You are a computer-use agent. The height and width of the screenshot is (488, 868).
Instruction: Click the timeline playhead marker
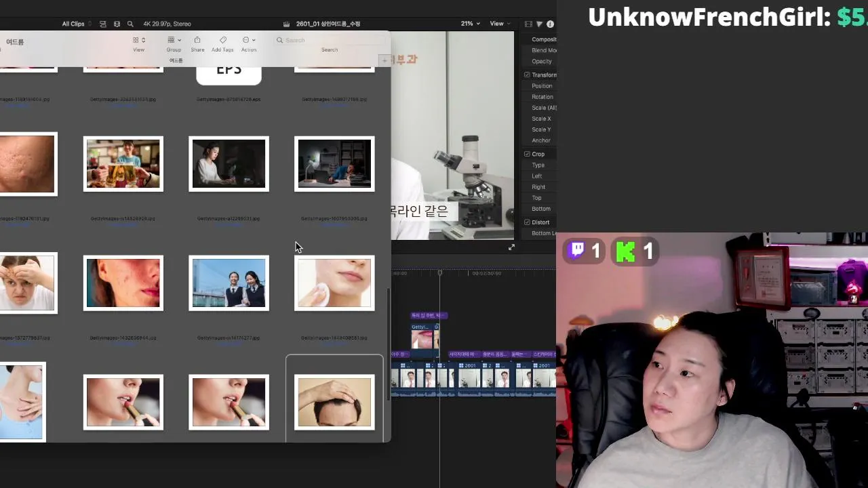click(x=439, y=272)
